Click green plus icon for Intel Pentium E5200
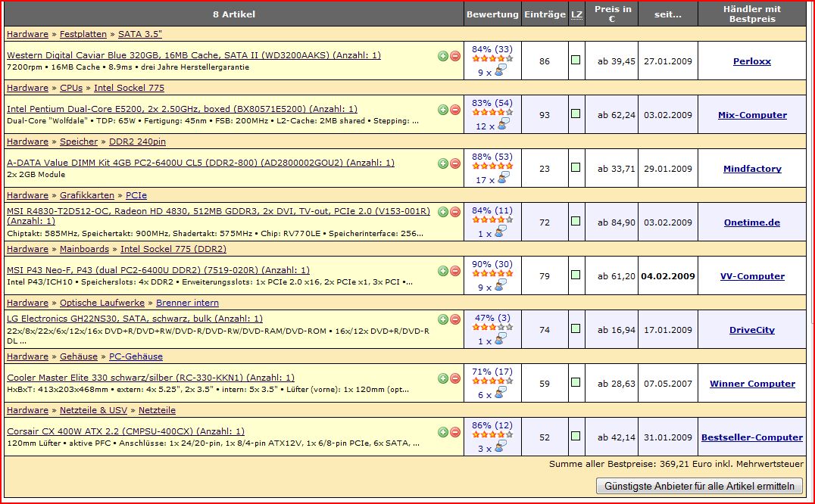Image resolution: width=815 pixels, height=504 pixels. [443, 110]
